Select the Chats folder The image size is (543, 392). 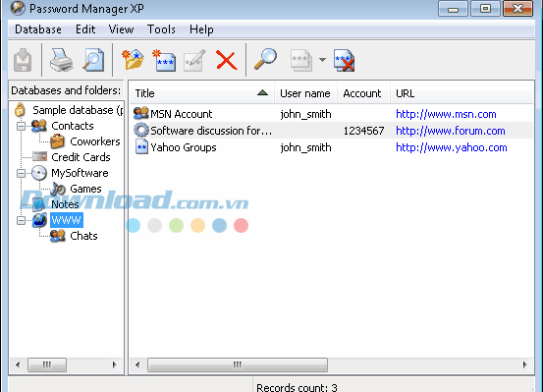83,236
